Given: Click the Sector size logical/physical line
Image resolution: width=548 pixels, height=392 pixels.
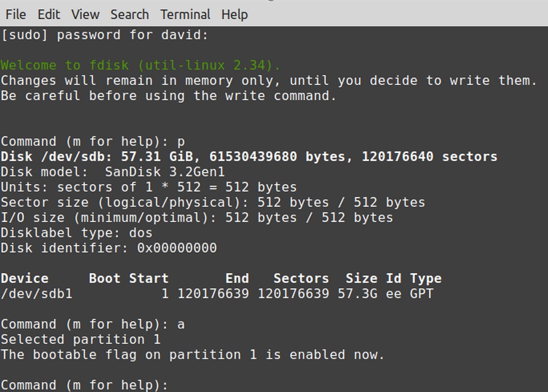Looking at the screenshot, I should click(213, 202).
